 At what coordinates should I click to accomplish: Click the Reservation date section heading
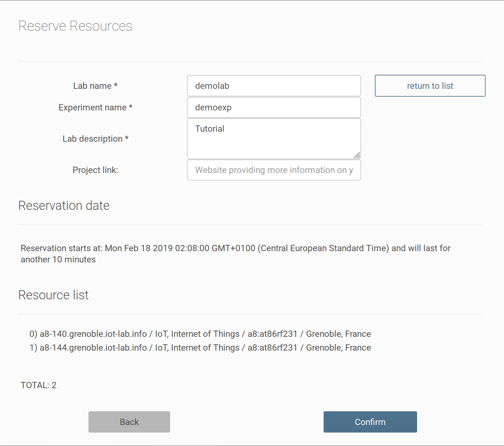coord(64,205)
